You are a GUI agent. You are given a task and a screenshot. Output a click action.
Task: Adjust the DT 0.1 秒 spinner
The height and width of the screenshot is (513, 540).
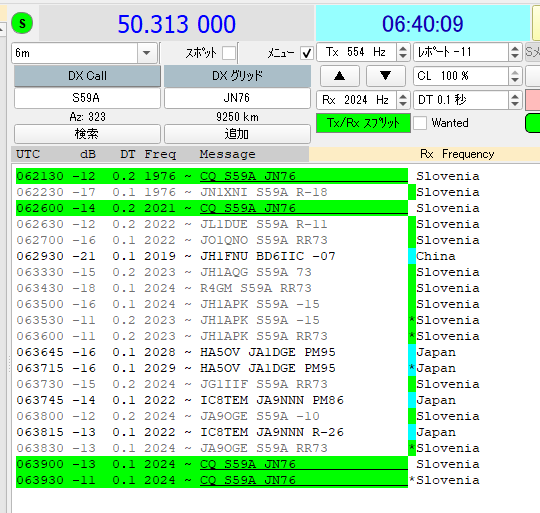tap(468, 100)
